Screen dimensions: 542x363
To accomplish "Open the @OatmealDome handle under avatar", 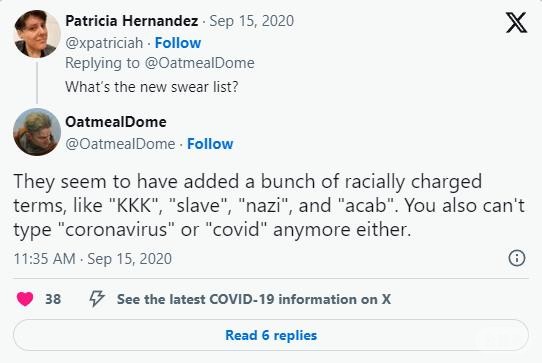I will (120, 144).
